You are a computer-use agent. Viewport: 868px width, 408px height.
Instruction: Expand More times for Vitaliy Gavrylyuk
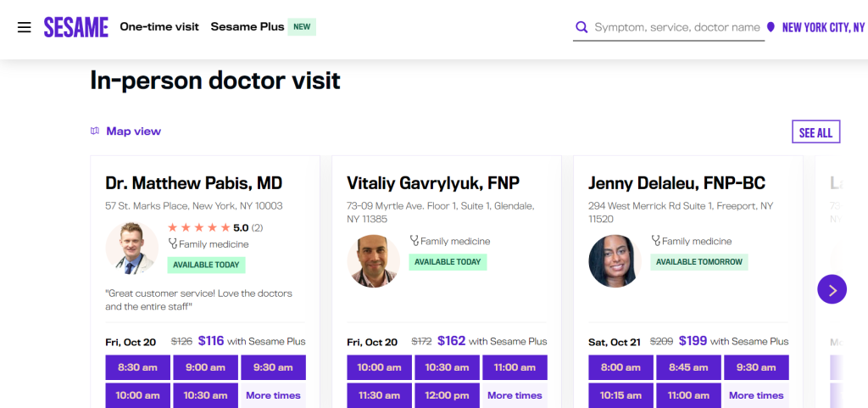(x=515, y=395)
